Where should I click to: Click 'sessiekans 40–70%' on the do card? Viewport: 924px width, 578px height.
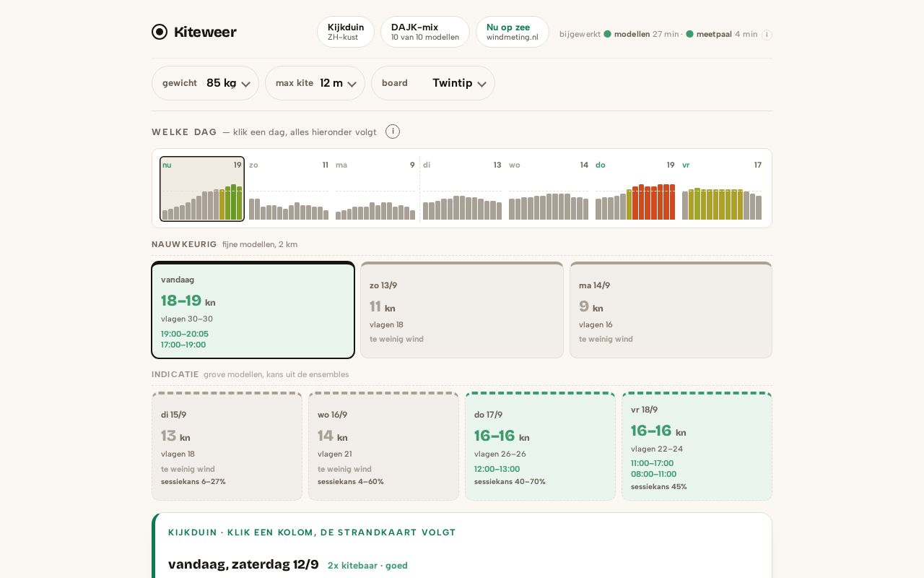510,481
